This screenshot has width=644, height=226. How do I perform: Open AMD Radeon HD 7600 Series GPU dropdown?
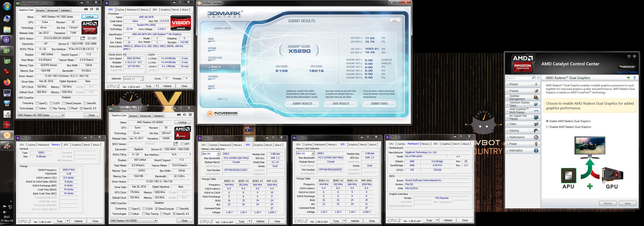click(x=41, y=115)
